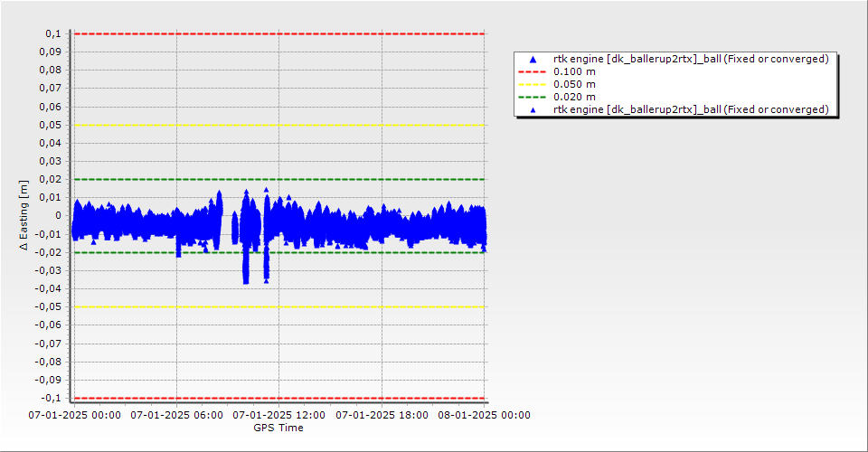Click the -0,08 y-axis tick label
The height and width of the screenshot is (452, 868).
pyautogui.click(x=49, y=362)
